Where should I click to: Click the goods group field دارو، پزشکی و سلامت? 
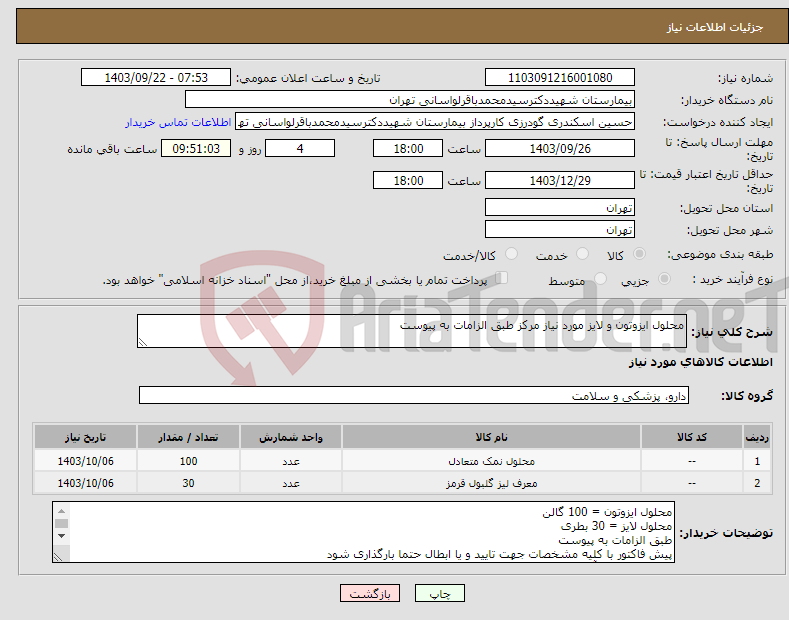coord(414,396)
